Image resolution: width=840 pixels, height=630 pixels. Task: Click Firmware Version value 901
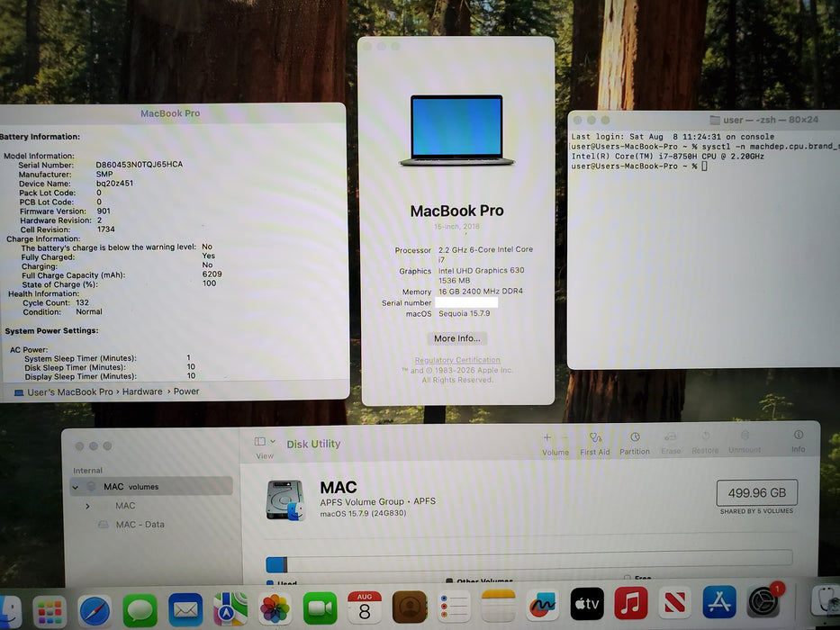(104, 211)
